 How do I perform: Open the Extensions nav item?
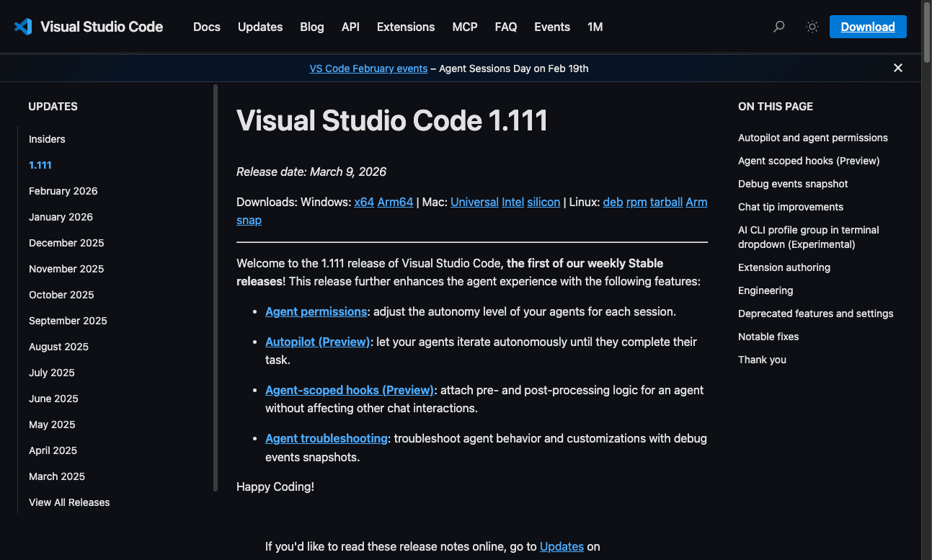point(406,27)
